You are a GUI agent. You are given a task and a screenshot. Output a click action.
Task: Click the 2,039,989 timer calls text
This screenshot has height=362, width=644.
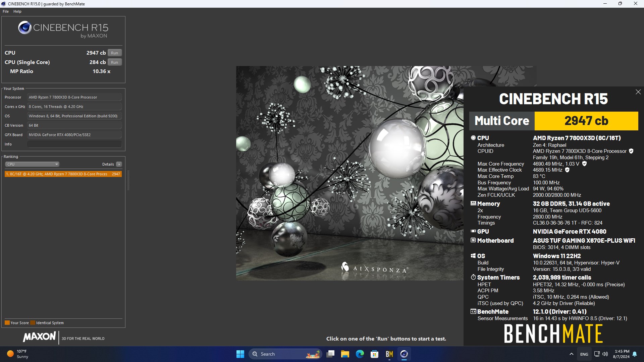(x=562, y=277)
